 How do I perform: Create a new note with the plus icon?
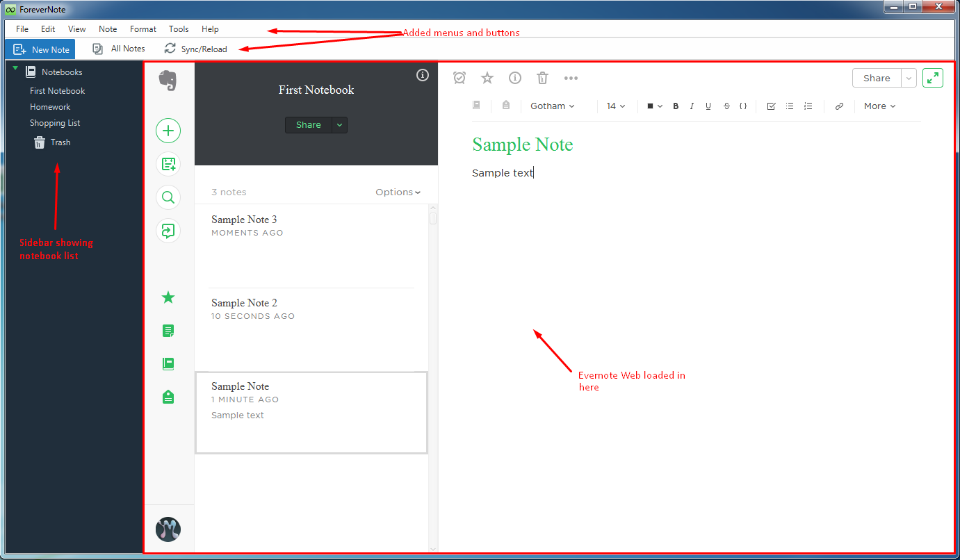168,131
